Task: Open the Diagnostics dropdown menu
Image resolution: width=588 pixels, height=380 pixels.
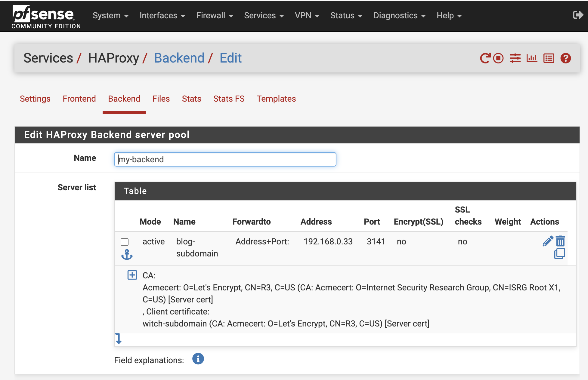Action: pos(399,16)
